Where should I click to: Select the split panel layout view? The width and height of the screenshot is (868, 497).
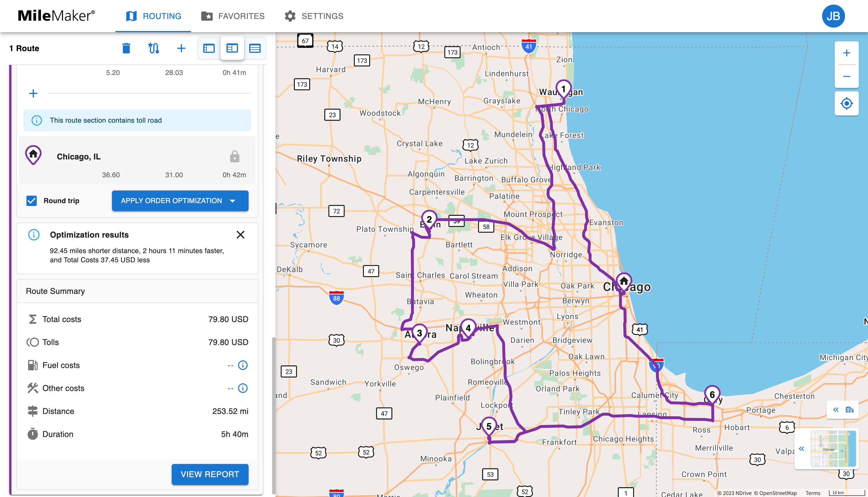coord(232,48)
